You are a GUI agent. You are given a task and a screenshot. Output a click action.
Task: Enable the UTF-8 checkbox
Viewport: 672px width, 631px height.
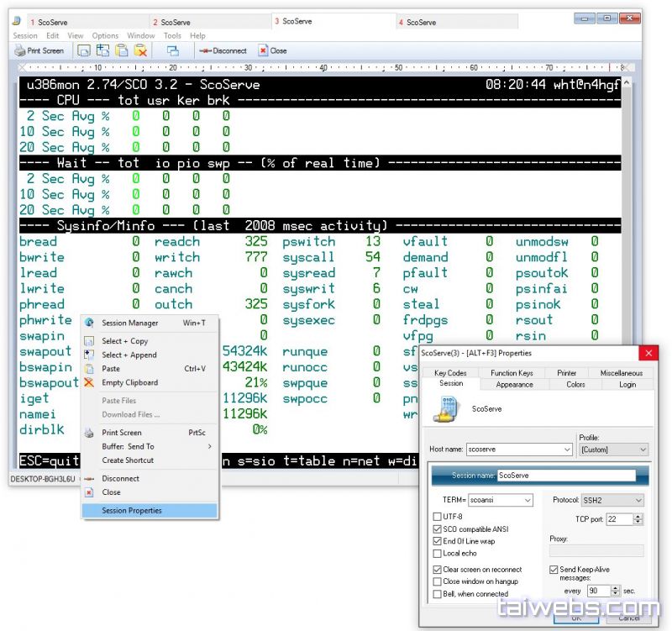click(437, 517)
